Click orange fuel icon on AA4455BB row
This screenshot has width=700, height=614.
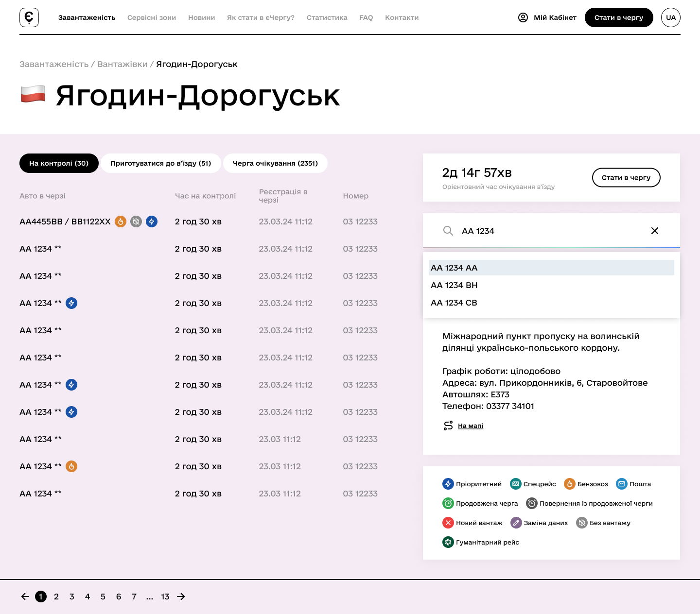pyautogui.click(x=121, y=222)
